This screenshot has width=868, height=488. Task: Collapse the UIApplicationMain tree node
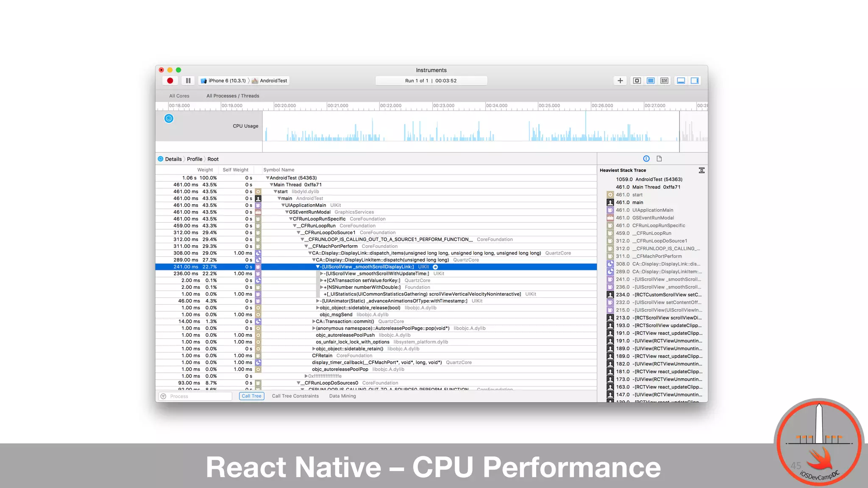(x=283, y=205)
